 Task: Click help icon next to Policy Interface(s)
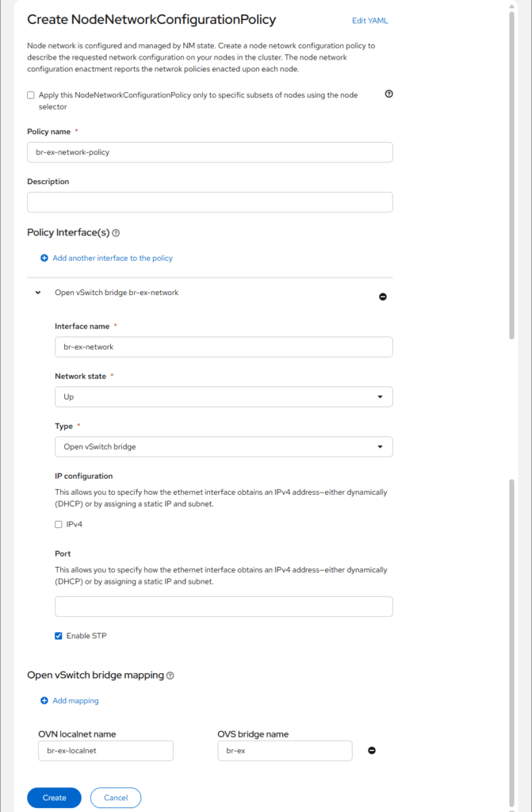pos(116,233)
